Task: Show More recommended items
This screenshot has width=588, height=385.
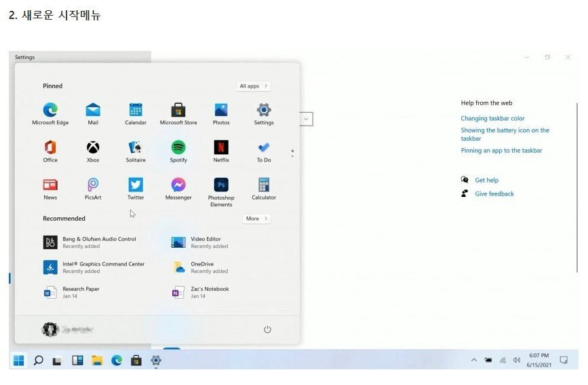Action: [x=256, y=218]
